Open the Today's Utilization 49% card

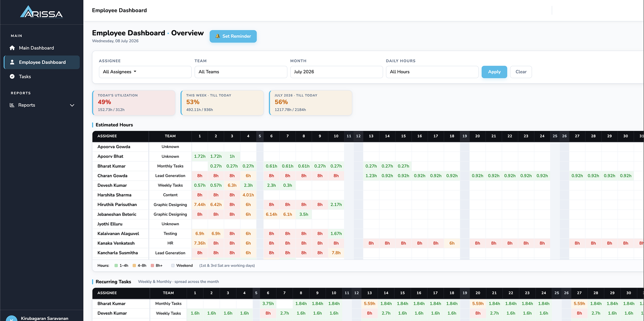coord(134,103)
